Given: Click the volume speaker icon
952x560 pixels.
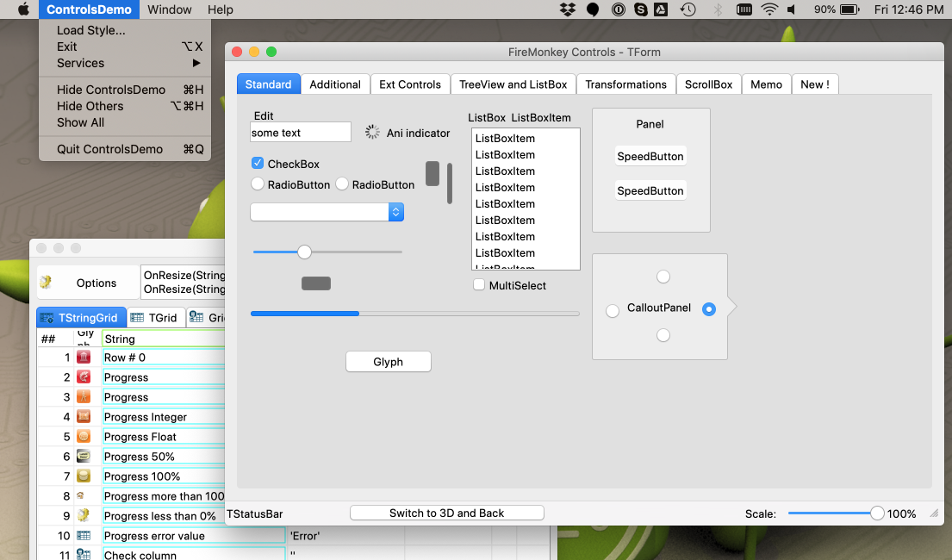Looking at the screenshot, I should coord(792,9).
